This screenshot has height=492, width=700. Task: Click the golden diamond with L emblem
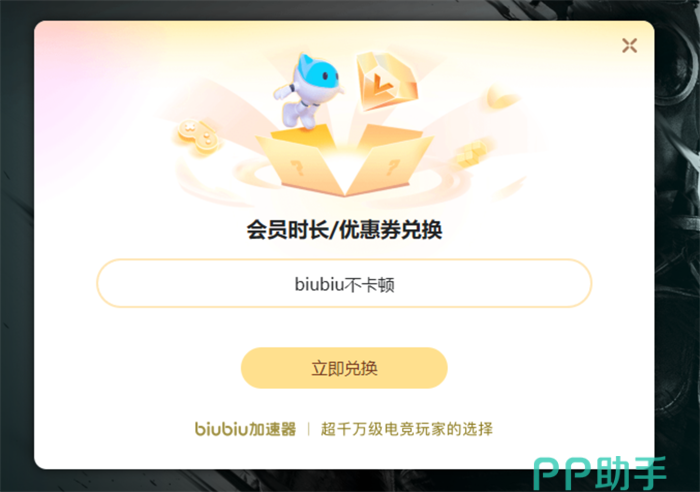coord(387,81)
